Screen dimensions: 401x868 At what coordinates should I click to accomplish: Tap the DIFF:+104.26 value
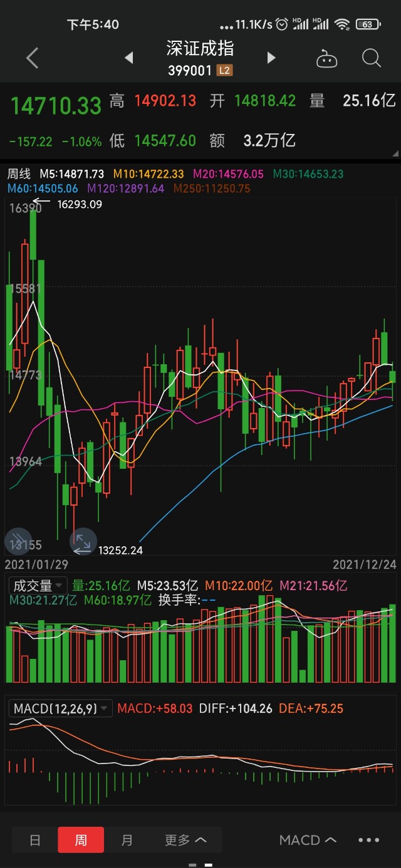(236, 708)
